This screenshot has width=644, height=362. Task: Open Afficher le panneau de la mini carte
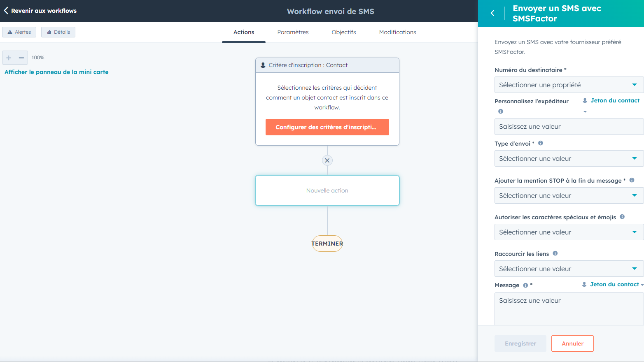click(56, 72)
